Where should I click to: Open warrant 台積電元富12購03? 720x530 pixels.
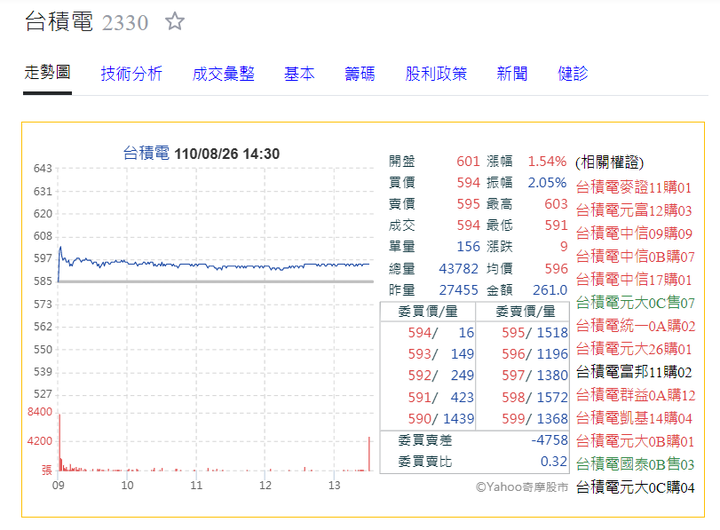pyautogui.click(x=634, y=210)
